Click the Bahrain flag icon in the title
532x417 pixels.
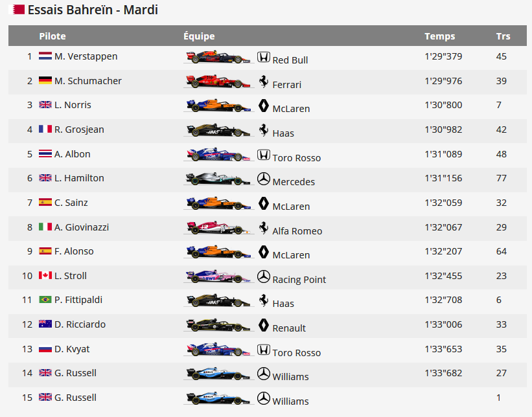(19, 10)
